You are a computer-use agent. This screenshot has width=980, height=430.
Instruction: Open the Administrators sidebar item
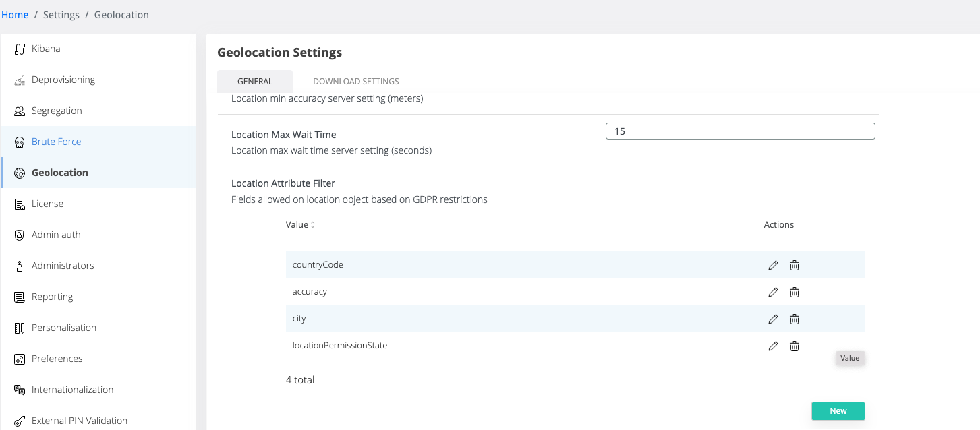click(63, 266)
